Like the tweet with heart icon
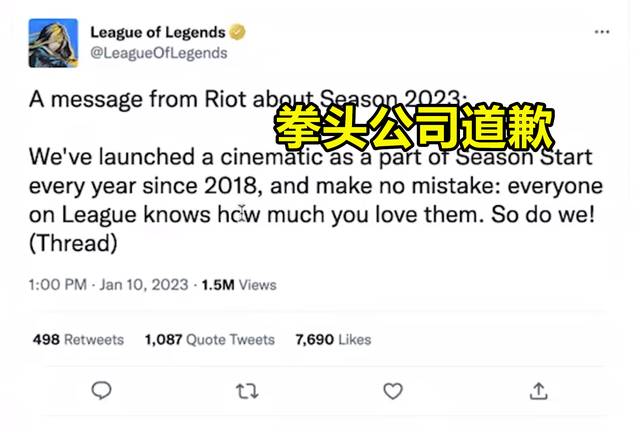The width and height of the screenshot is (640, 432). (x=393, y=391)
